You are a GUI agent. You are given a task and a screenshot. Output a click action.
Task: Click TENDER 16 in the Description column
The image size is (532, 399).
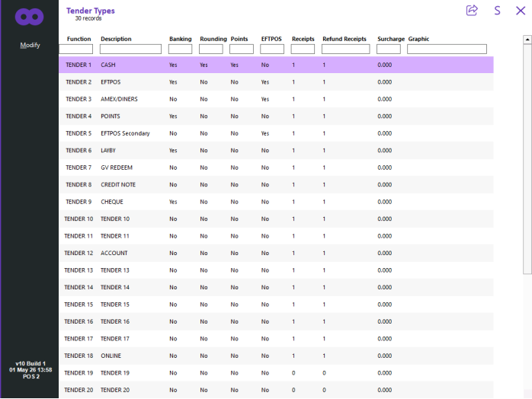115,321
